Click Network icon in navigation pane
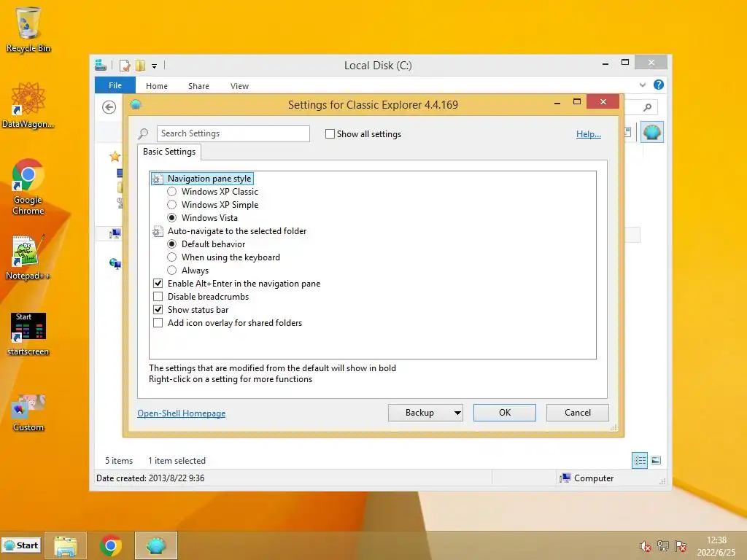This screenshot has height=560, width=747. click(x=115, y=263)
